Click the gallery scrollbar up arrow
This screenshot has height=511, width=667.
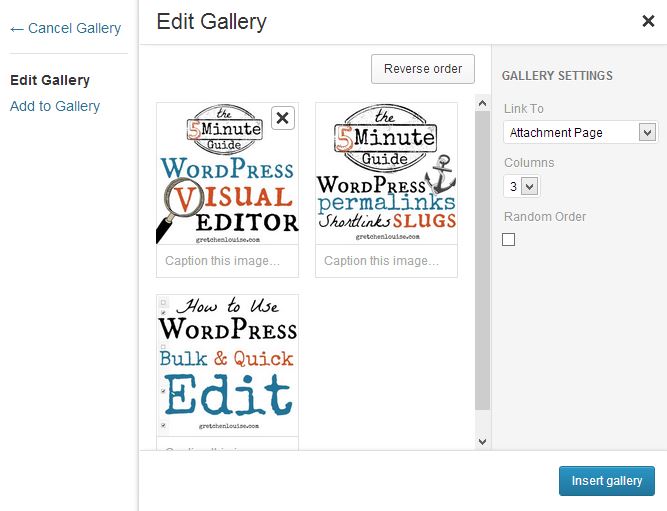click(x=482, y=103)
